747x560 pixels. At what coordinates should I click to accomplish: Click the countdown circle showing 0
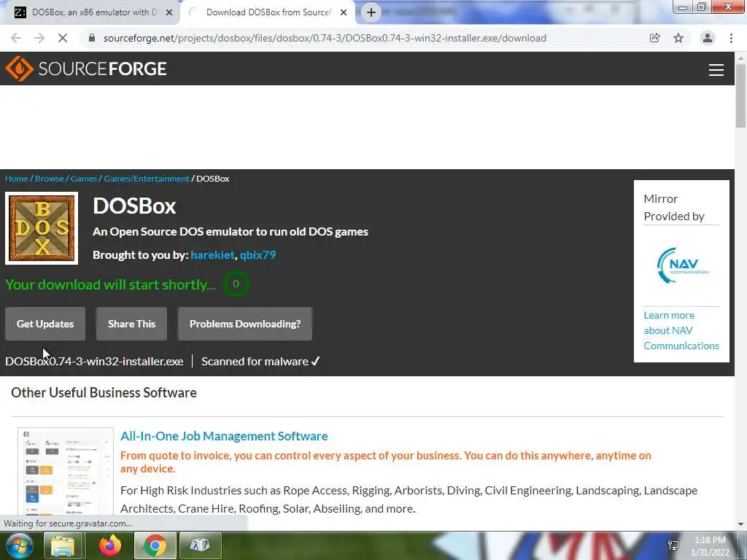pyautogui.click(x=236, y=284)
